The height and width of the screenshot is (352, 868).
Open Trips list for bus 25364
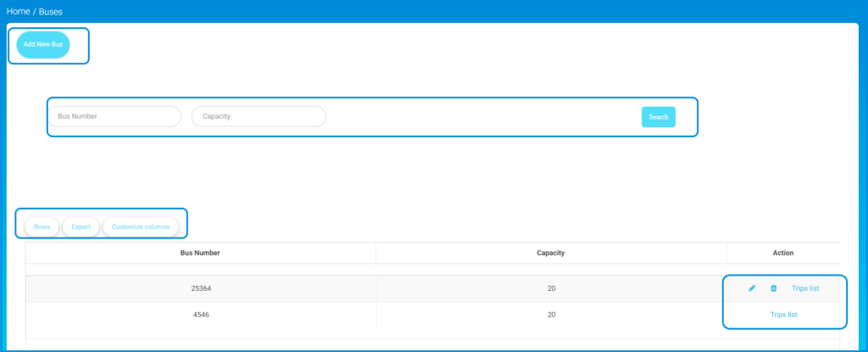point(805,288)
